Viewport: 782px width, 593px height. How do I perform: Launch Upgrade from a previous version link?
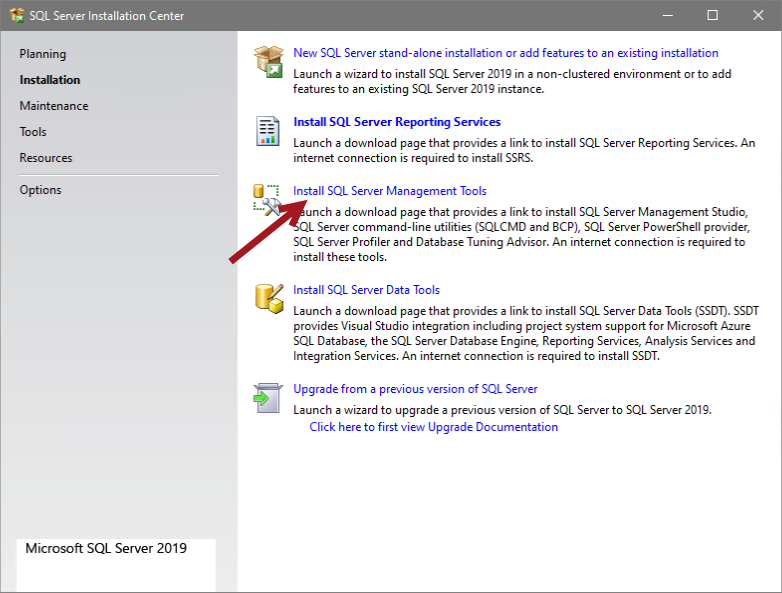coord(415,389)
